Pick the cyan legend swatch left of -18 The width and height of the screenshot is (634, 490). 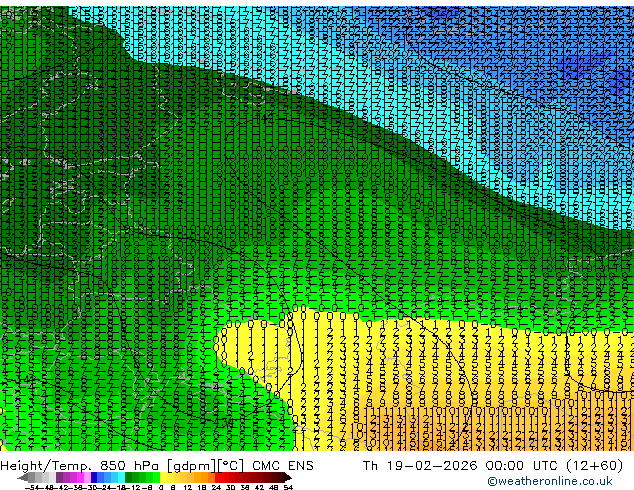(x=122, y=477)
